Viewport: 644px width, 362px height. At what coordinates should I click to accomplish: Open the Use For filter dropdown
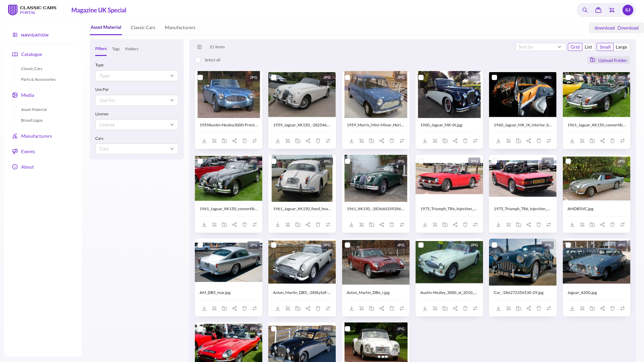click(137, 100)
